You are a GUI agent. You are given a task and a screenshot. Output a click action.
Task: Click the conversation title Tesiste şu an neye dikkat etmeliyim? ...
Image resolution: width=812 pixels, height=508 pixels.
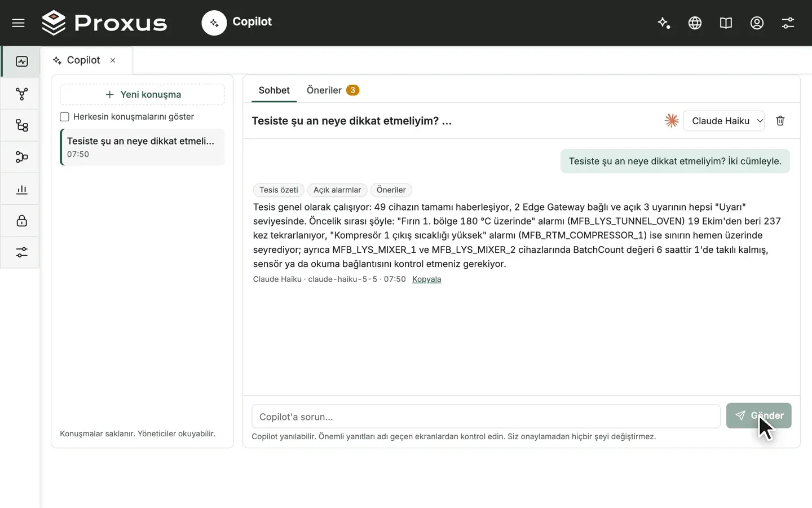tap(351, 121)
